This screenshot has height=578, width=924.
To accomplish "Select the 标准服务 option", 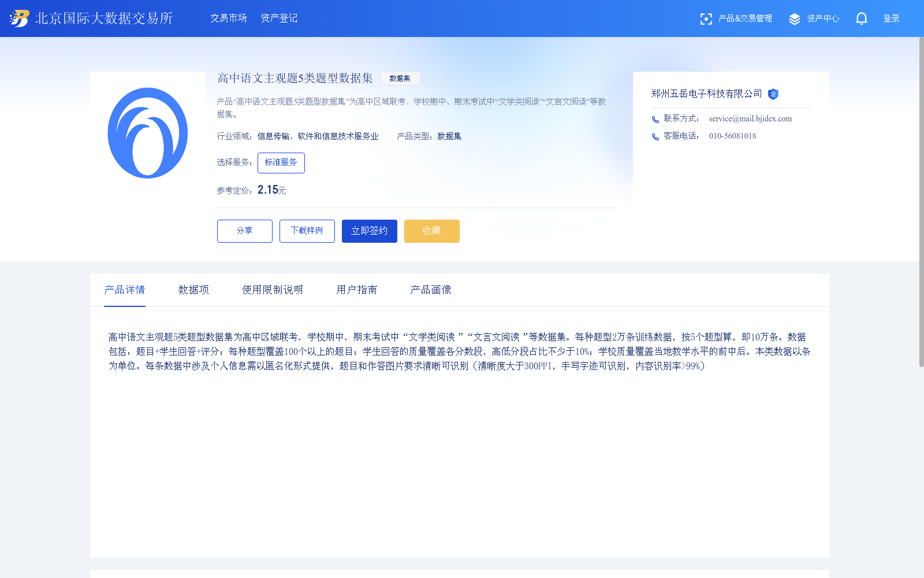I will [281, 163].
